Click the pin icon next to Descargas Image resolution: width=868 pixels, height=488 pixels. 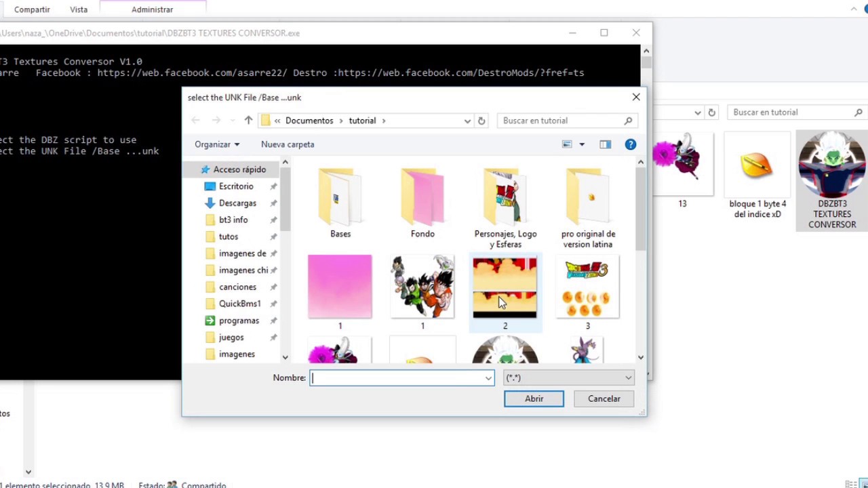tap(273, 203)
